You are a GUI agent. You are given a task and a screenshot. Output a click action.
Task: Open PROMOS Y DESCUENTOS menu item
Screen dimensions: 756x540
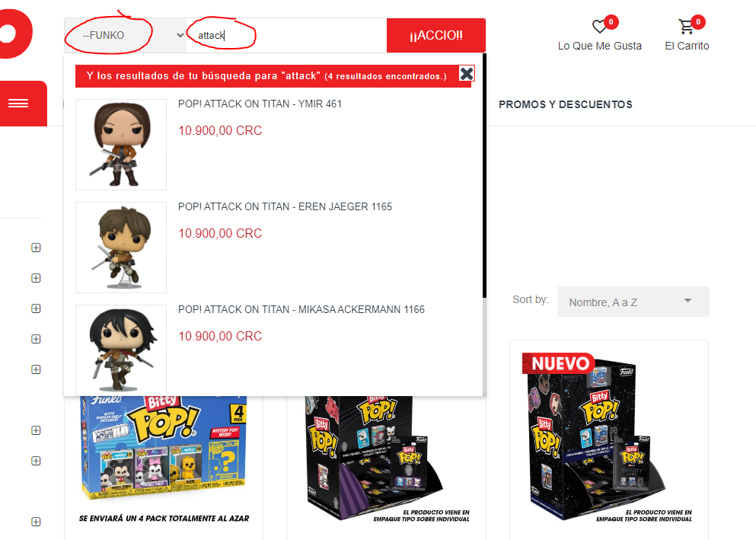click(x=566, y=104)
